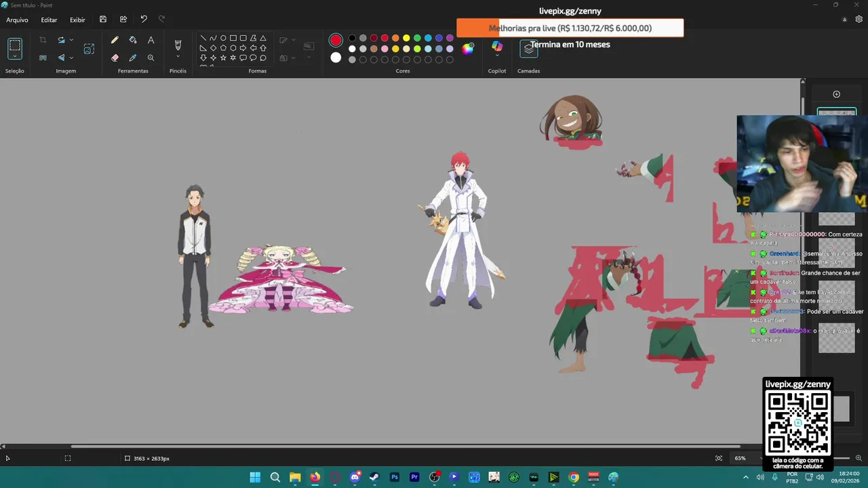Open Google Chrome from the taskbar

coord(574,477)
